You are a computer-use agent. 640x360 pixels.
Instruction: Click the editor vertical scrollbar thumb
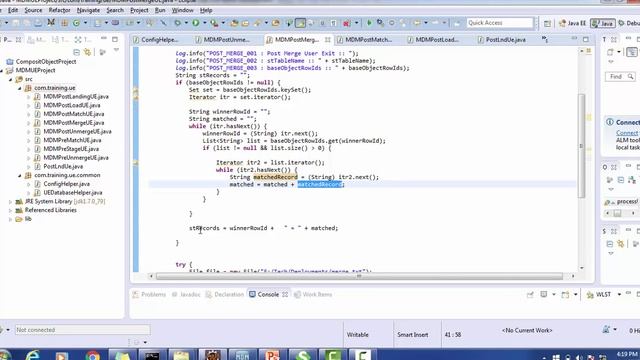(582, 146)
